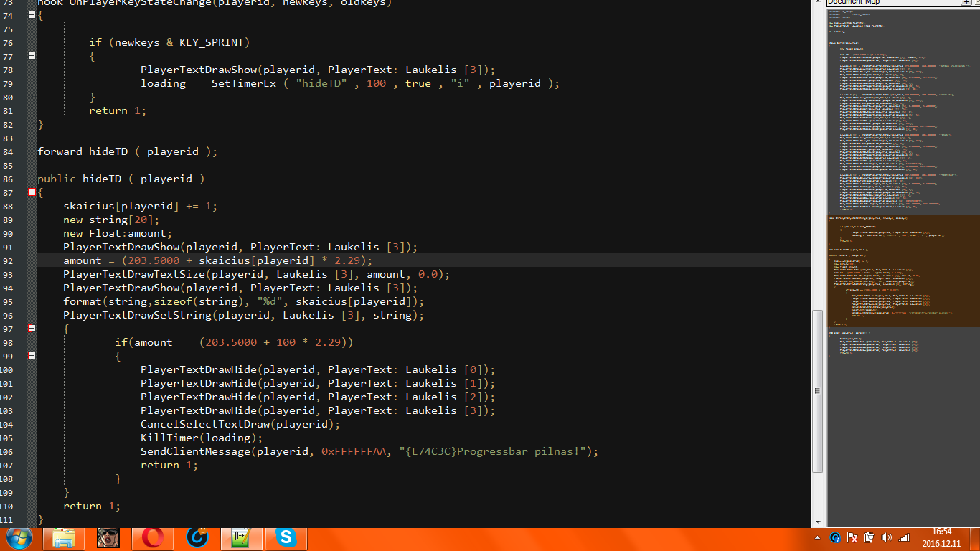Switch to Notepad++ on the taskbar
Viewport: 980px width, 551px height.
tap(240, 538)
